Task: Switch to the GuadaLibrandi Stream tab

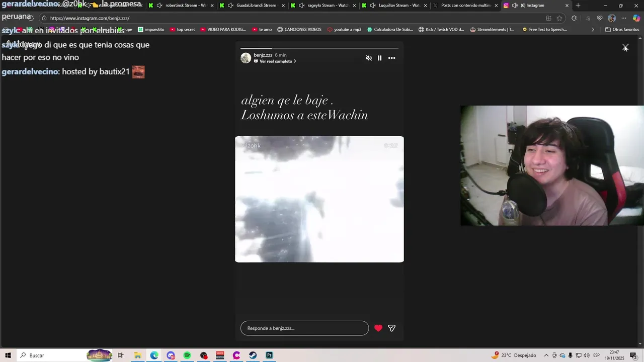Action: [x=252, y=6]
